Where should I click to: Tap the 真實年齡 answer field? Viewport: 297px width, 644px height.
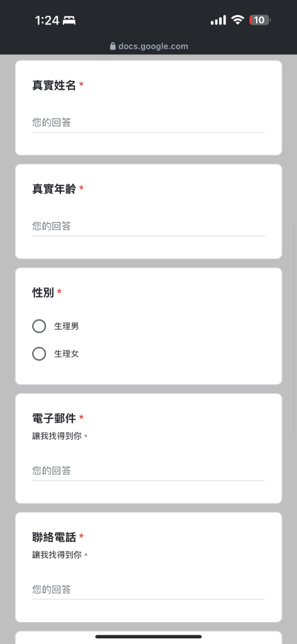coord(148,226)
